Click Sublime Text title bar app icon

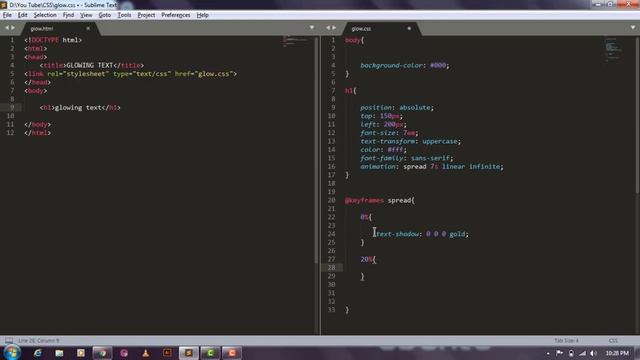(x=4, y=5)
